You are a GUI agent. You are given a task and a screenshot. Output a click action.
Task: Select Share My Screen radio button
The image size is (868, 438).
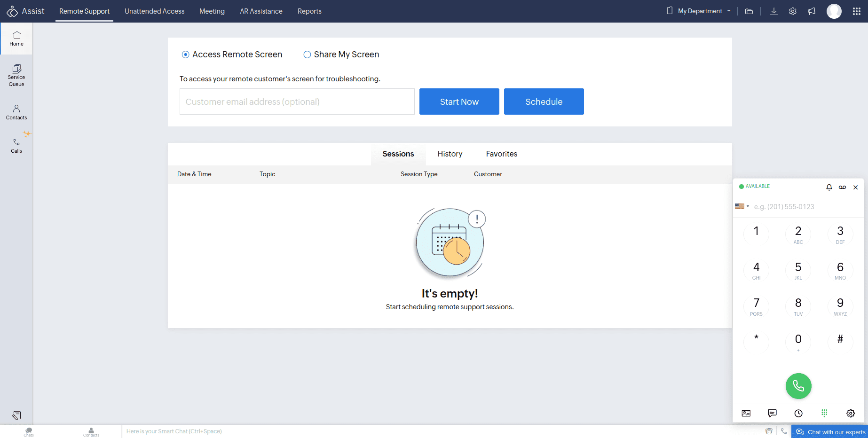pyautogui.click(x=307, y=55)
